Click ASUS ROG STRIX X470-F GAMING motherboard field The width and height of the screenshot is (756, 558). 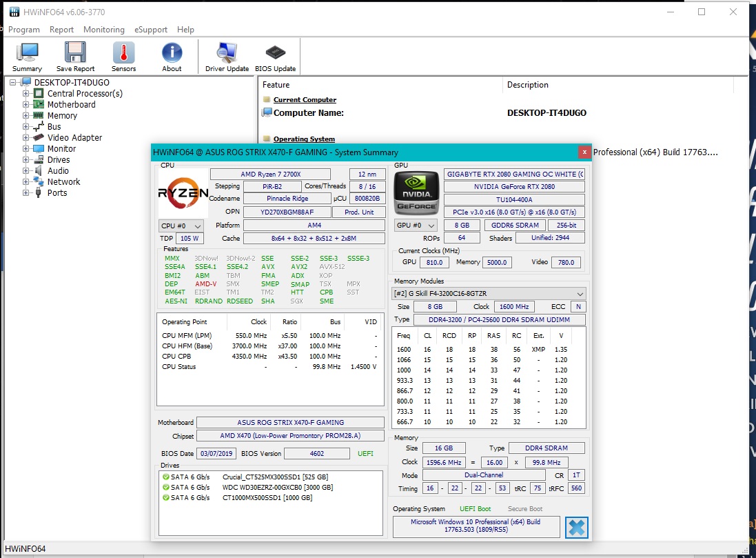click(x=291, y=422)
